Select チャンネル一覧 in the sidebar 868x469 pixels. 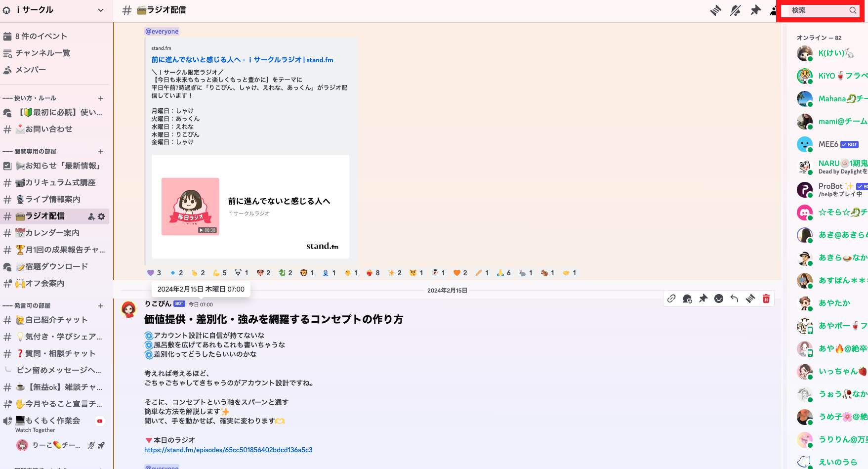pyautogui.click(x=42, y=53)
